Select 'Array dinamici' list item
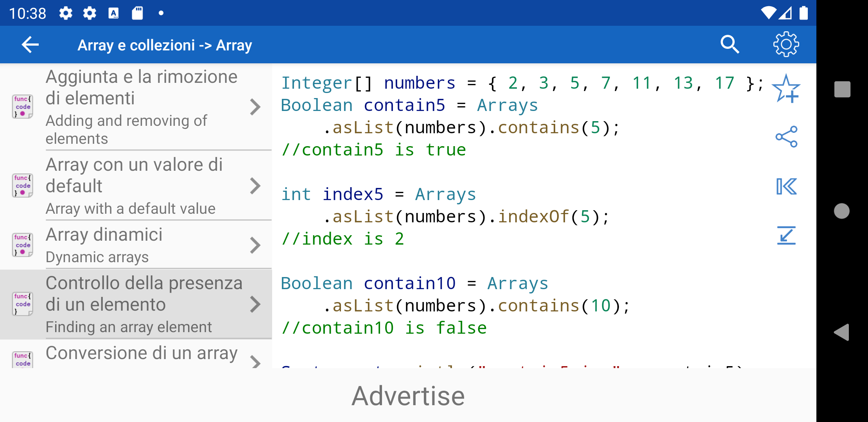Viewport: 868px width, 422px height. pyautogui.click(x=136, y=245)
